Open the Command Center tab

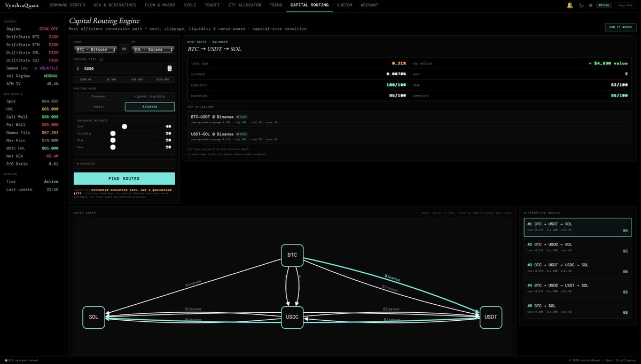click(x=67, y=5)
